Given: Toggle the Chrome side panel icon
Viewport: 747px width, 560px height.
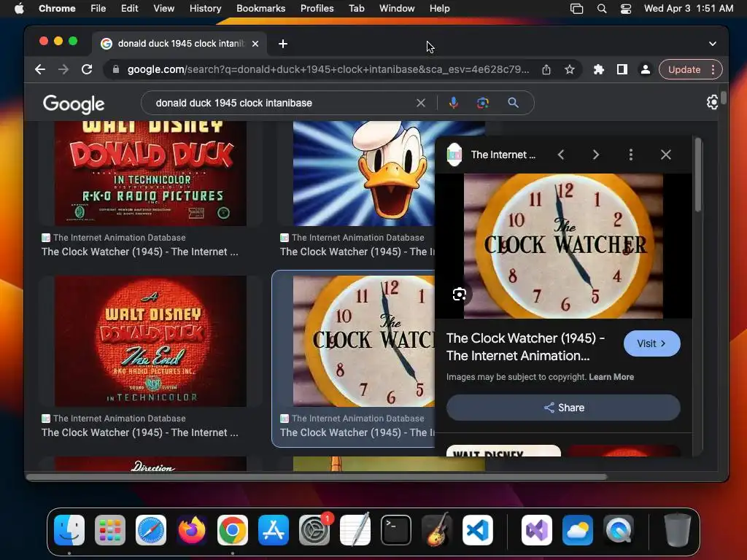Looking at the screenshot, I should coord(622,69).
